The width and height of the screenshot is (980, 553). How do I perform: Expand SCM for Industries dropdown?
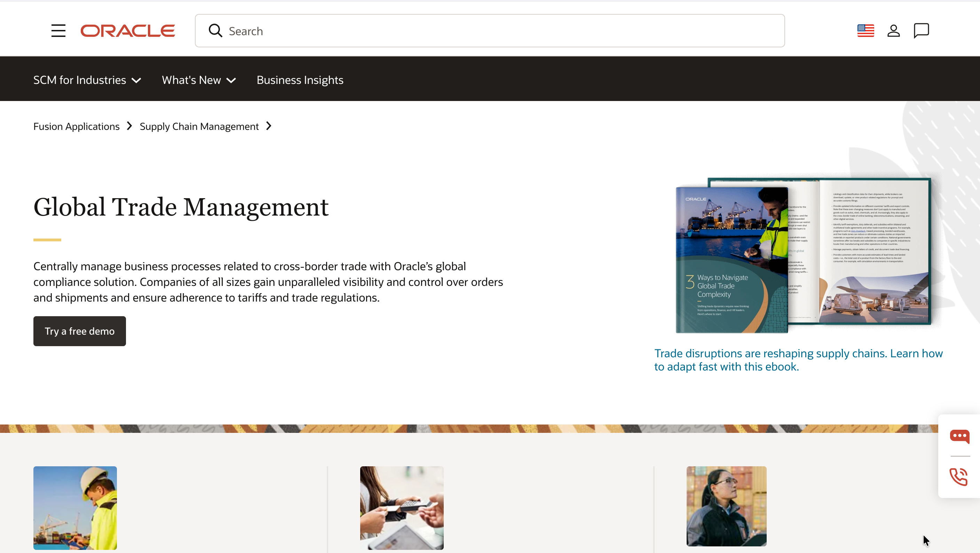coord(87,80)
